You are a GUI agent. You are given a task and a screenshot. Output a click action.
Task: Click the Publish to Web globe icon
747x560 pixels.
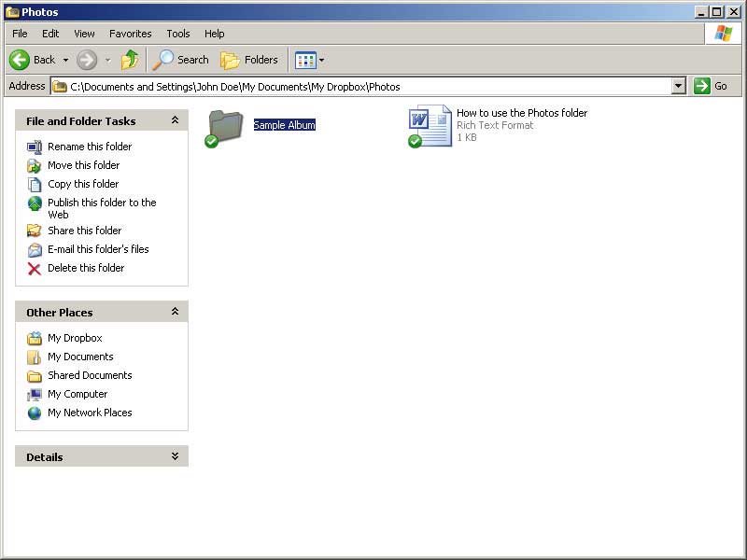pyautogui.click(x=35, y=203)
